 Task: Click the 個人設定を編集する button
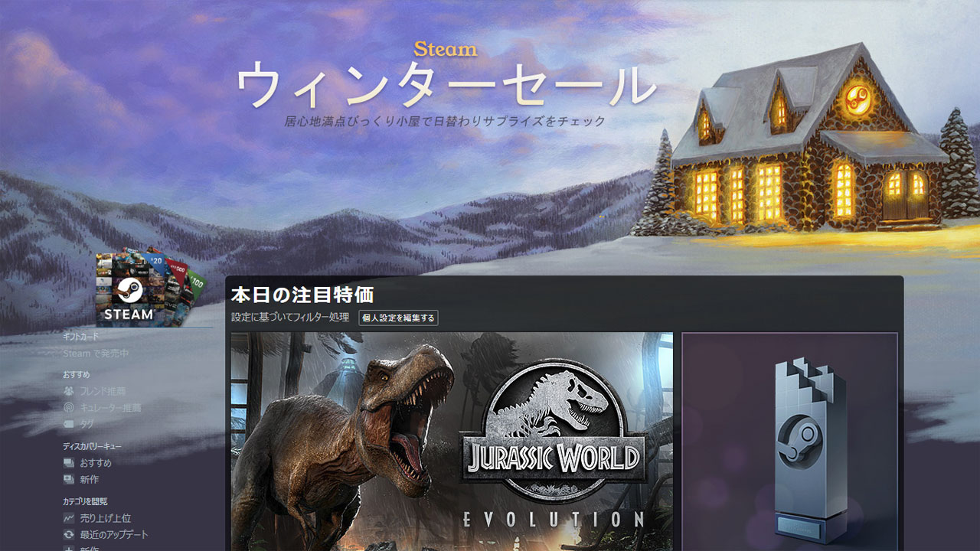tap(398, 318)
